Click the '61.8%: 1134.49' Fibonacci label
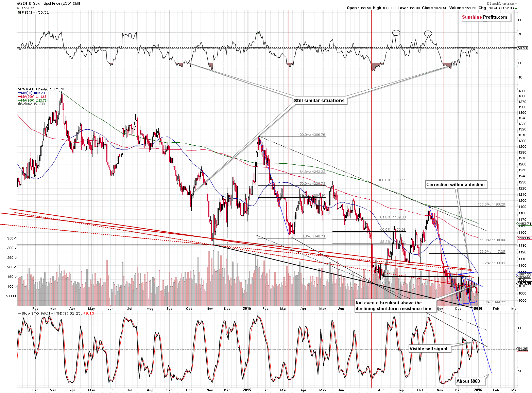The height and width of the screenshot is (393, 532). (x=492, y=240)
